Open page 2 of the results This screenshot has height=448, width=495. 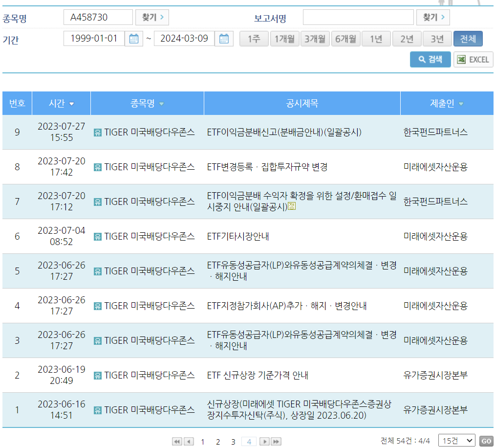217,441
